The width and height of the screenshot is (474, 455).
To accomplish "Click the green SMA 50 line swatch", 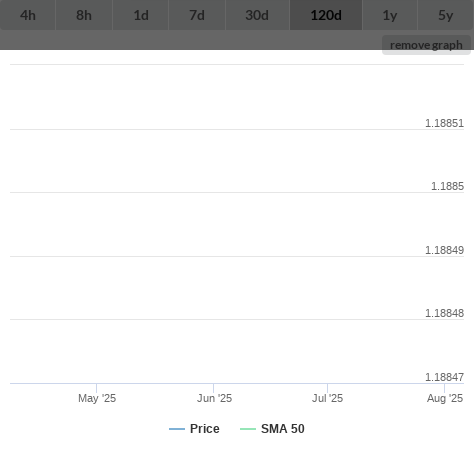I will [x=248, y=429].
